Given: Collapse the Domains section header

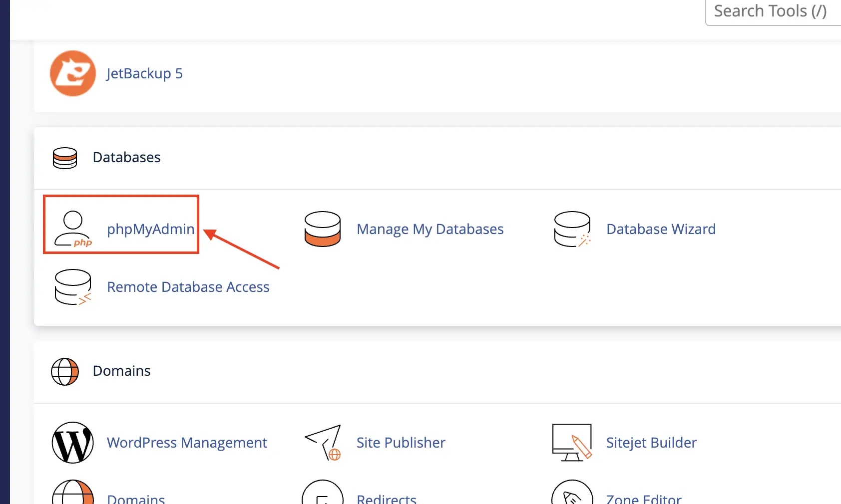Looking at the screenshot, I should pyautogui.click(x=121, y=371).
